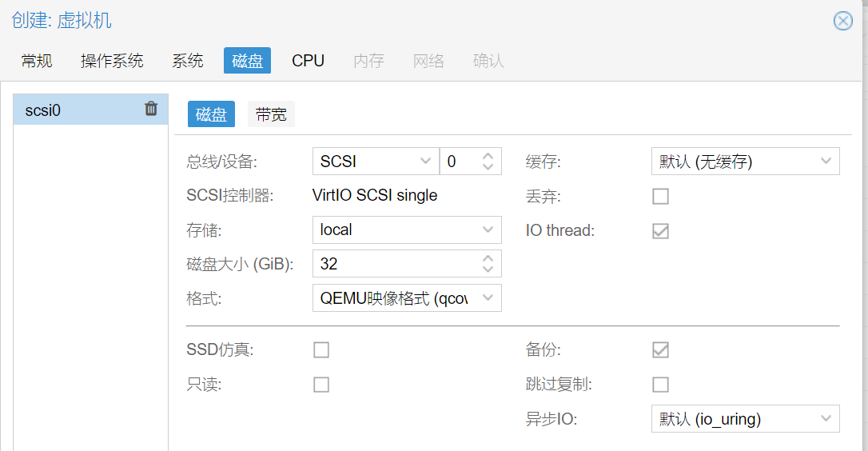Open the 存储 local storage dropdown
This screenshot has width=868, height=451.
coord(487,230)
